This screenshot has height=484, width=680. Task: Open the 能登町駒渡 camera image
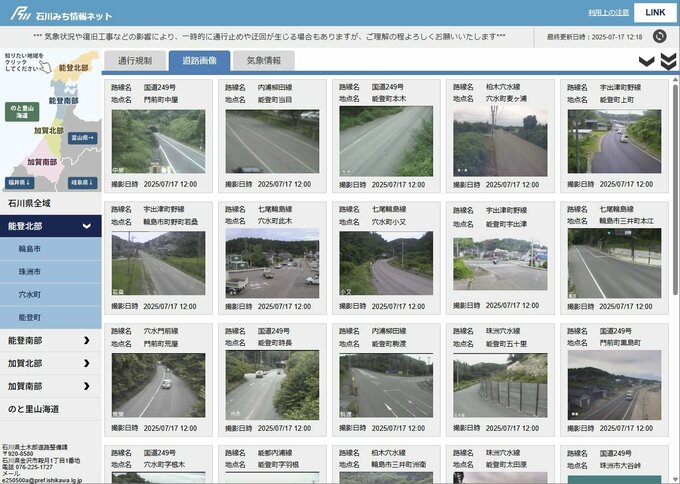coord(386,385)
